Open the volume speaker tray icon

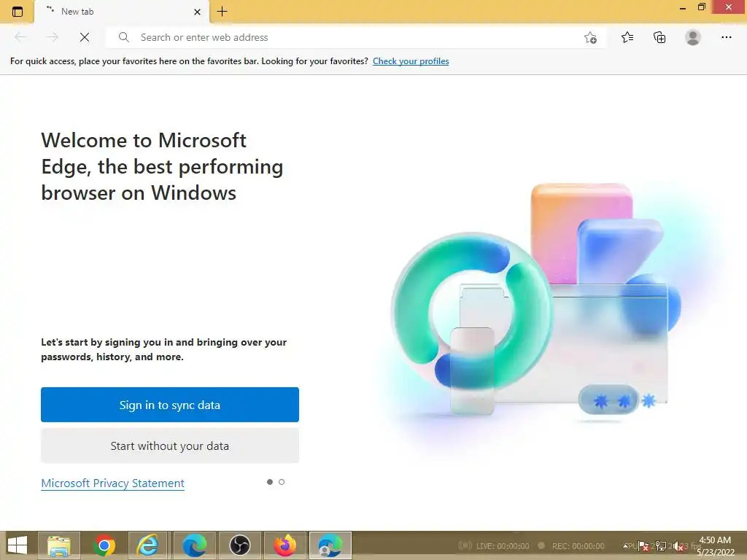pyautogui.click(x=679, y=547)
